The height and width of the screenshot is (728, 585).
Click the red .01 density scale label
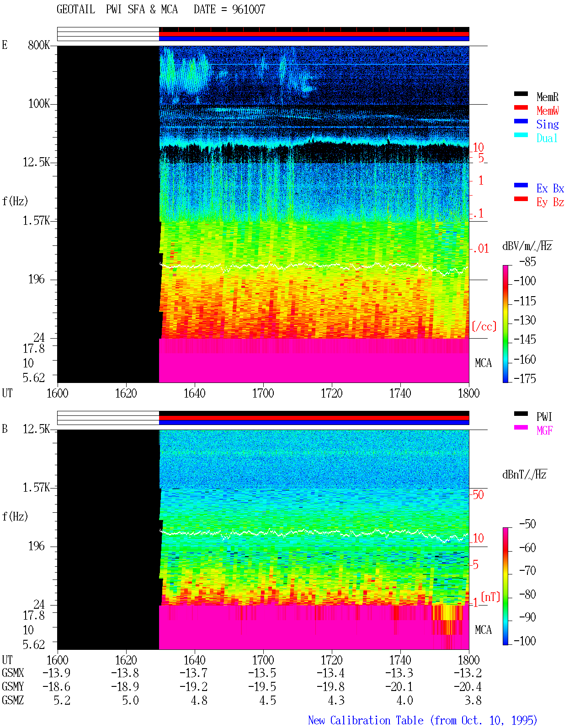click(481, 249)
